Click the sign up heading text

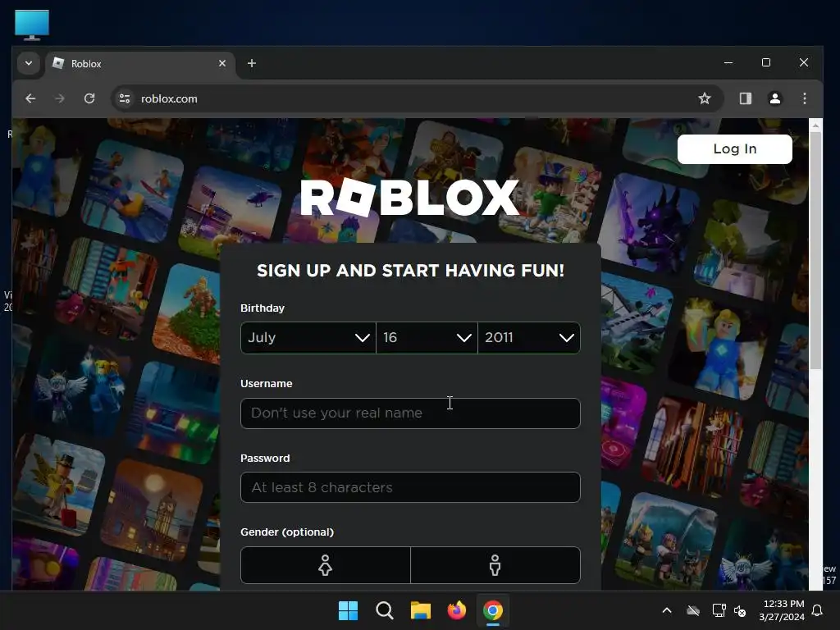(410, 271)
